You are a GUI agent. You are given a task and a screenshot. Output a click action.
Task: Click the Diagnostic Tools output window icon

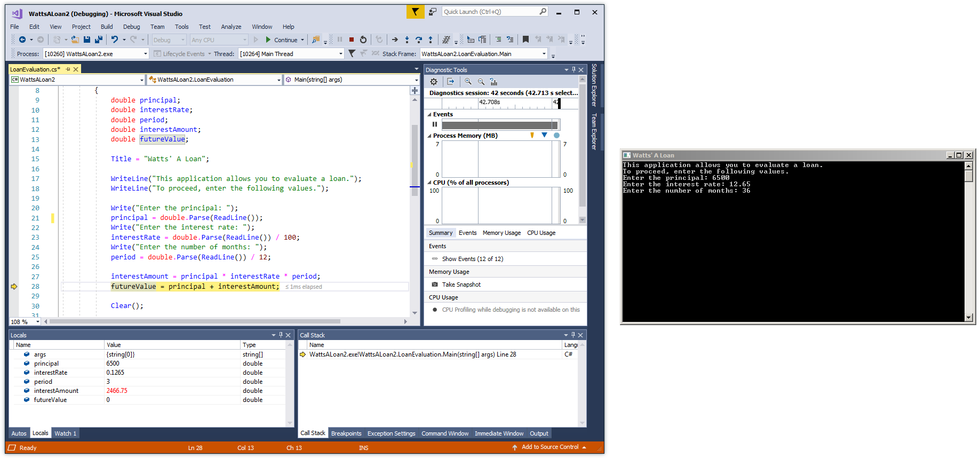pyautogui.click(x=451, y=82)
